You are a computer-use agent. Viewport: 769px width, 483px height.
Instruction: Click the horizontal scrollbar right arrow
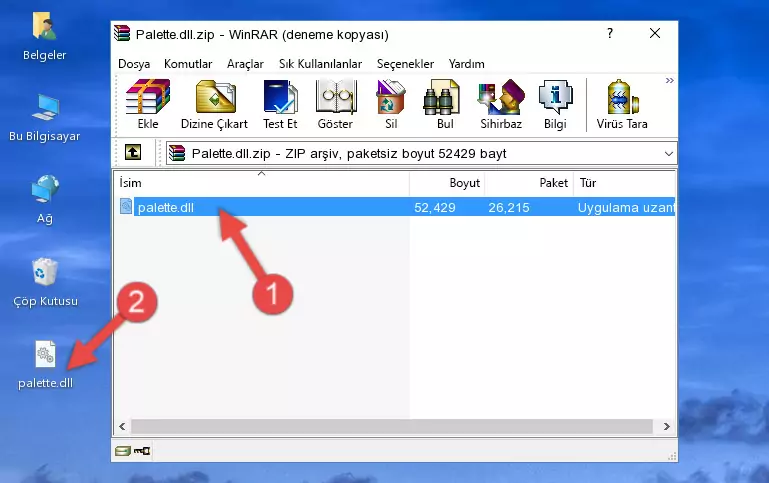click(x=666, y=426)
